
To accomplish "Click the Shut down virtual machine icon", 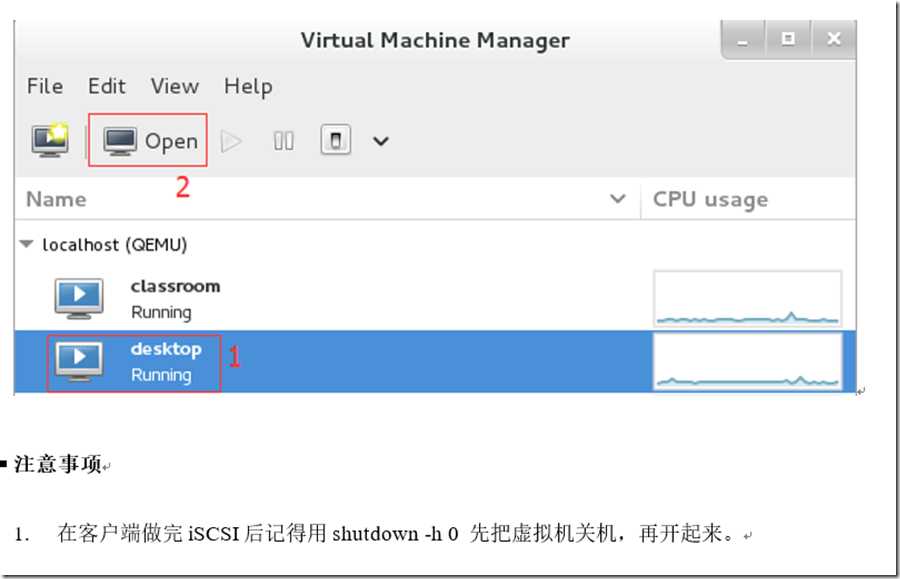I will tap(336, 141).
